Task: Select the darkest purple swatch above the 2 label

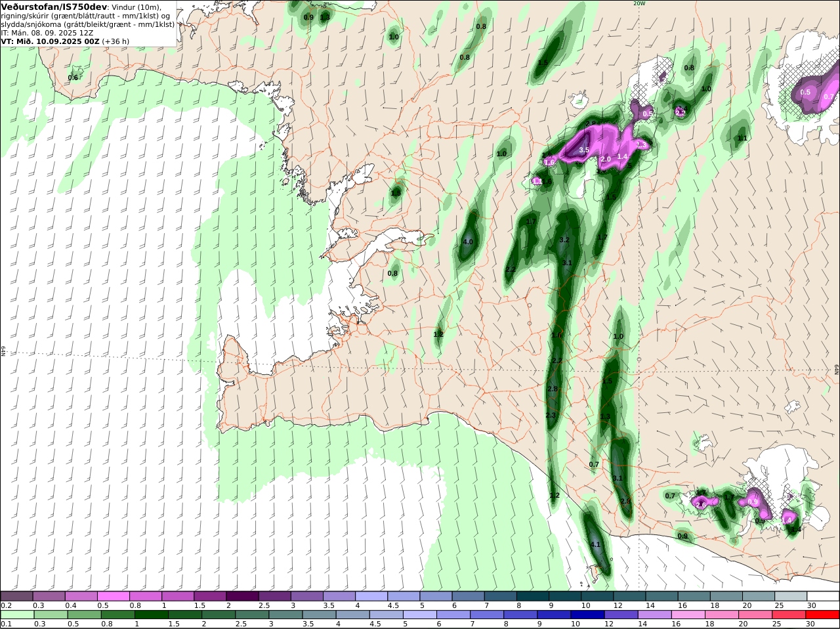Action: (x=241, y=596)
